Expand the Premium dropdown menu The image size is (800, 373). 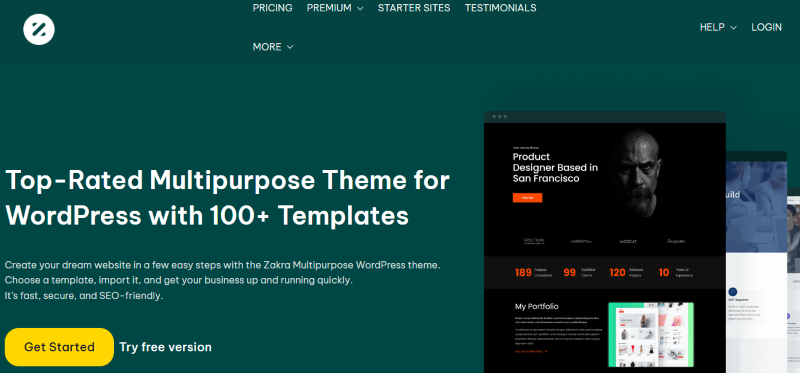point(335,8)
